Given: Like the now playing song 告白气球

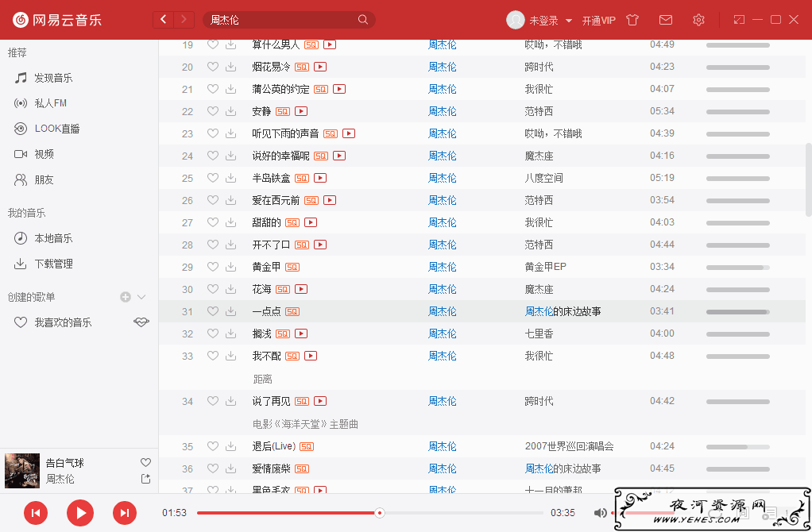Looking at the screenshot, I should pos(145,462).
